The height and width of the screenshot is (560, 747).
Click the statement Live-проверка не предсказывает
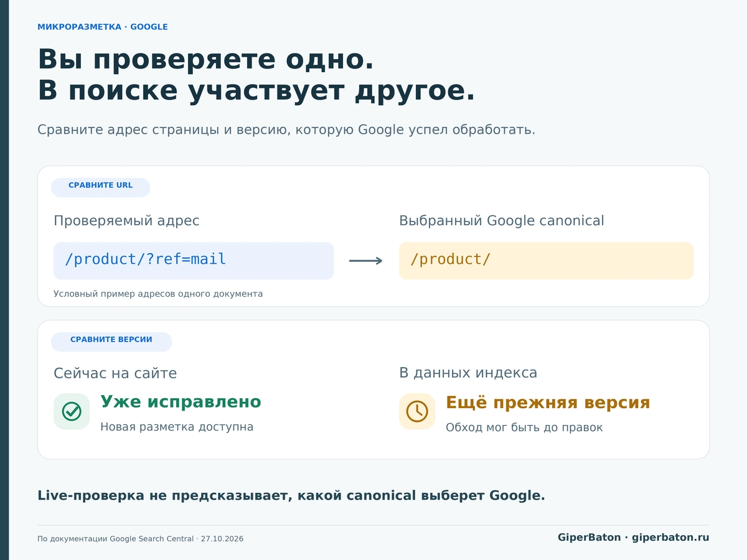click(291, 496)
